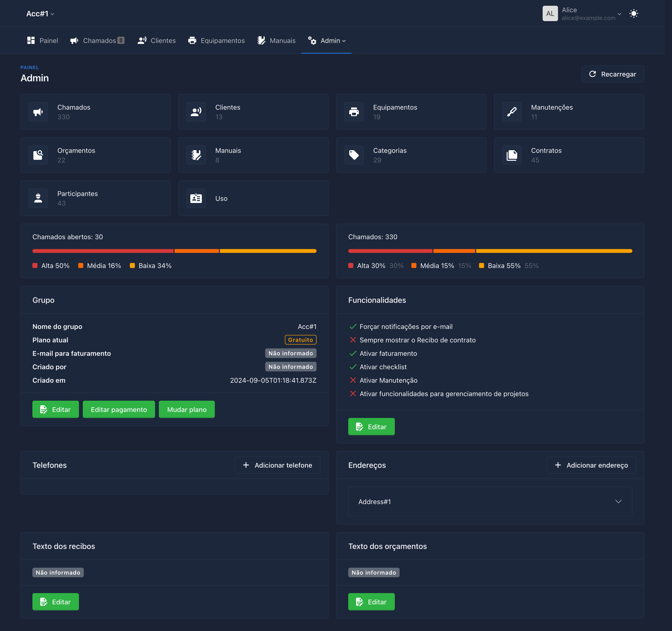Screen dimensions: 672x631
Task: Open the Acc#1 account dropdown
Action: [x=40, y=13]
